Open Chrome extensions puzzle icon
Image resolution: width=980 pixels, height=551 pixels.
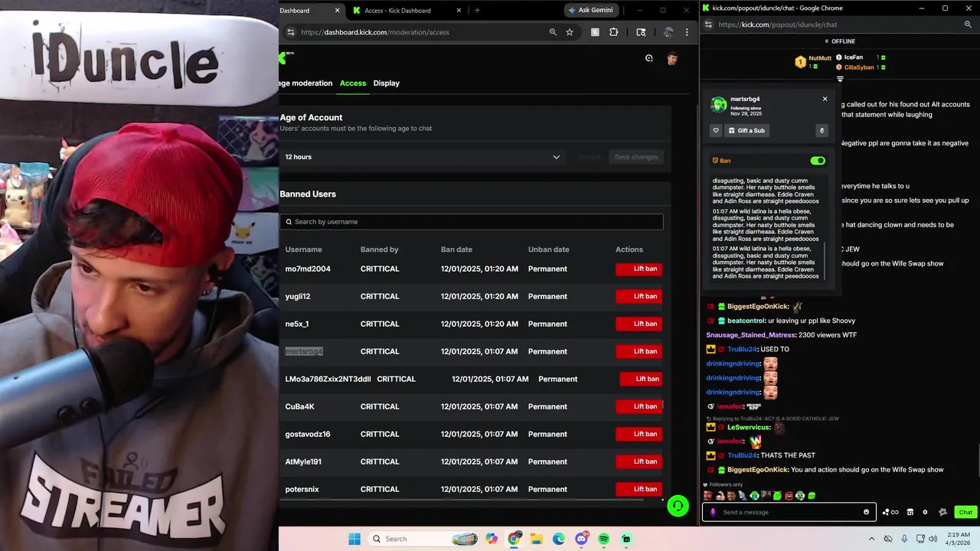613,32
